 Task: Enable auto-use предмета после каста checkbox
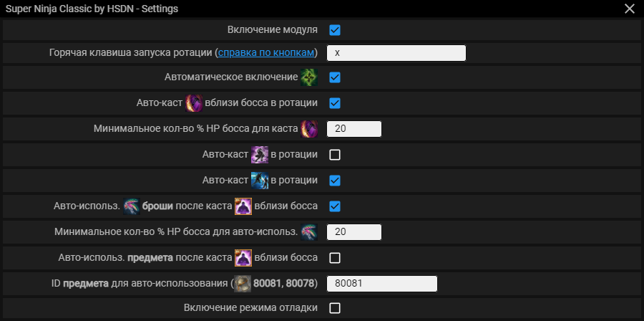[335, 258]
